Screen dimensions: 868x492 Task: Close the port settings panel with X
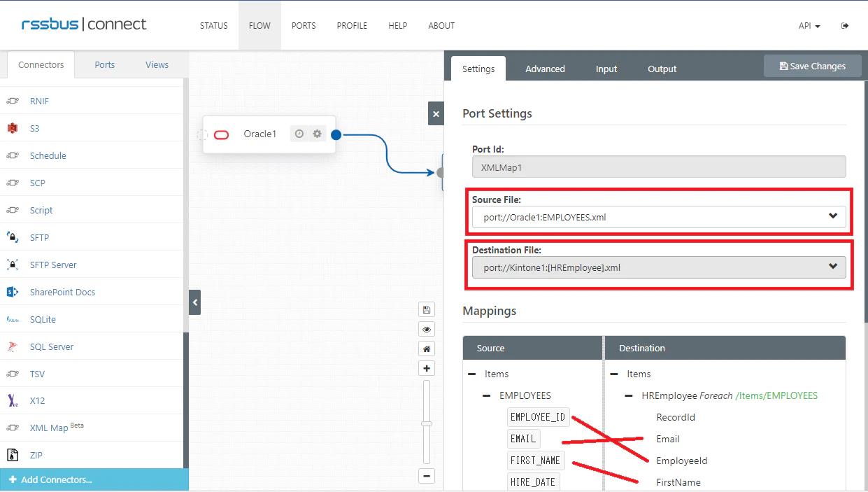click(x=436, y=114)
